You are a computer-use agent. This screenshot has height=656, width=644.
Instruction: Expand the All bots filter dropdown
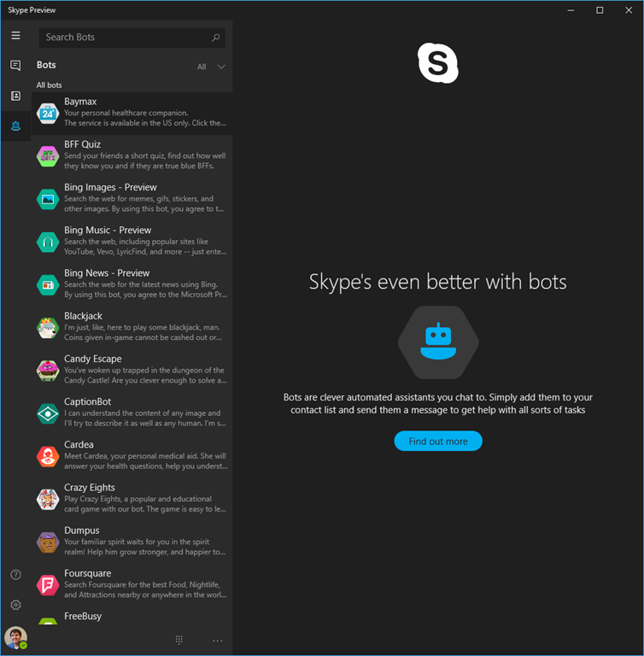click(211, 67)
